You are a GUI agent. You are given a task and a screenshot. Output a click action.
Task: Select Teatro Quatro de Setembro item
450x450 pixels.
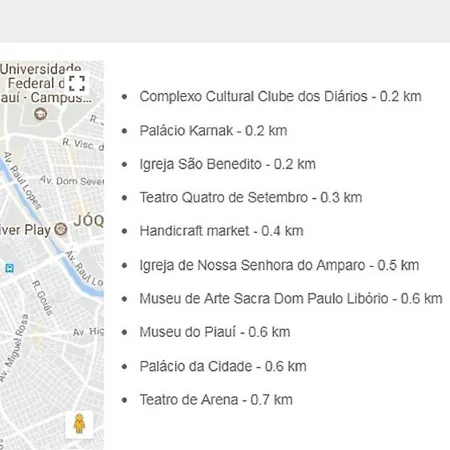point(251,197)
